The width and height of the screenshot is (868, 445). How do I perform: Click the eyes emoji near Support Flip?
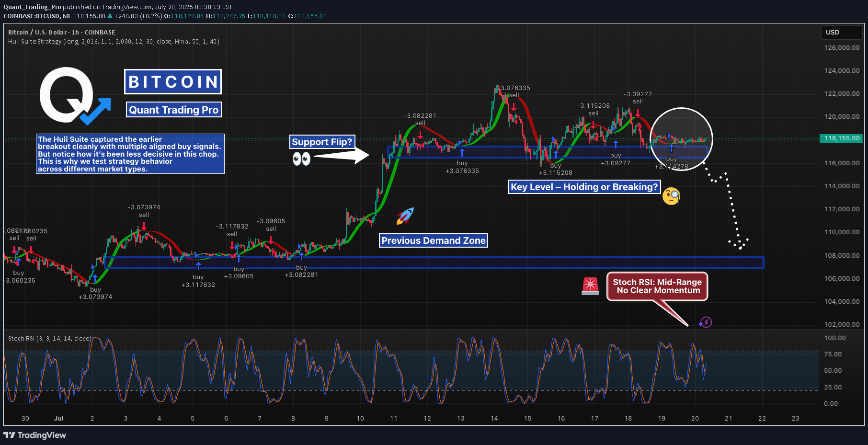pos(301,159)
